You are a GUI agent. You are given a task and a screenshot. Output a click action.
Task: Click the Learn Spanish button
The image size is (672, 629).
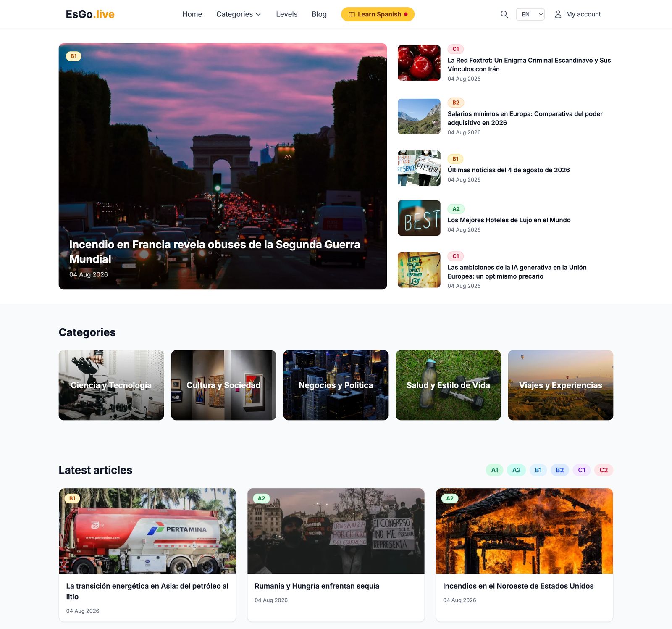378,14
